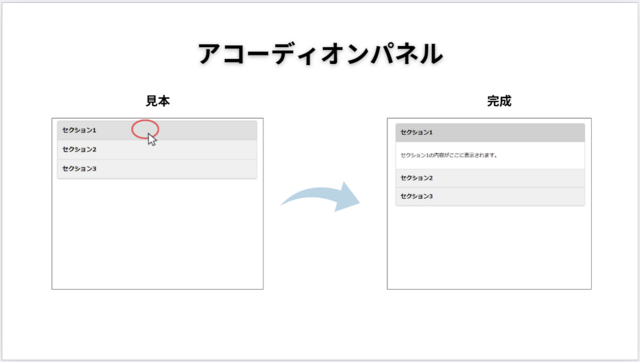640x362 pixels.
Task: Expand セクション2 in the 完成 panel
Action: 490,178
